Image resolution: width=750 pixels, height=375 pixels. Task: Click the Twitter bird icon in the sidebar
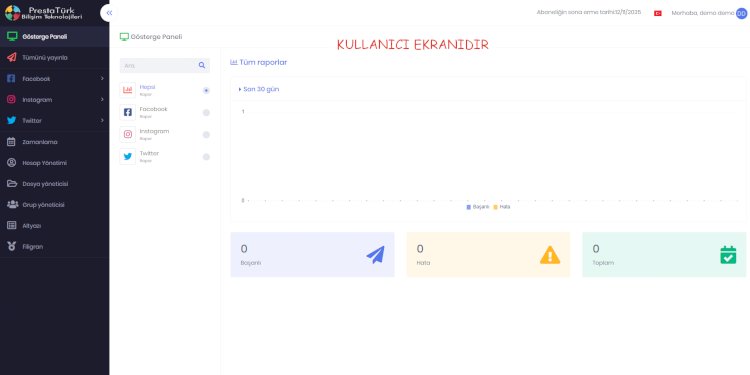pos(11,121)
